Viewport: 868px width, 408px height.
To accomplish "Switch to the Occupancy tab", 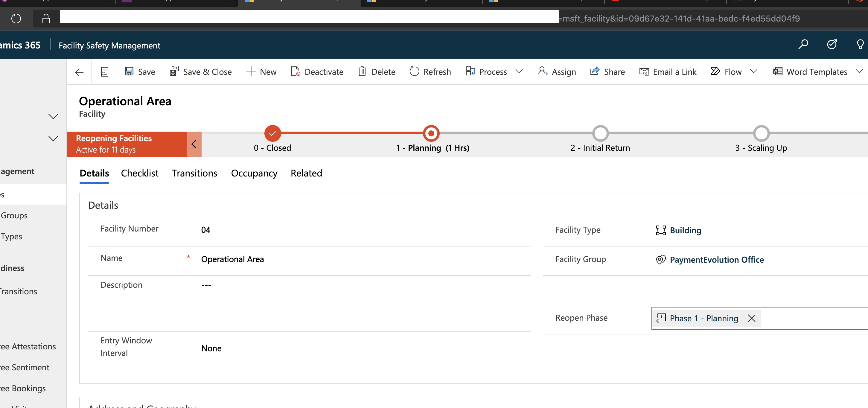I will [254, 173].
